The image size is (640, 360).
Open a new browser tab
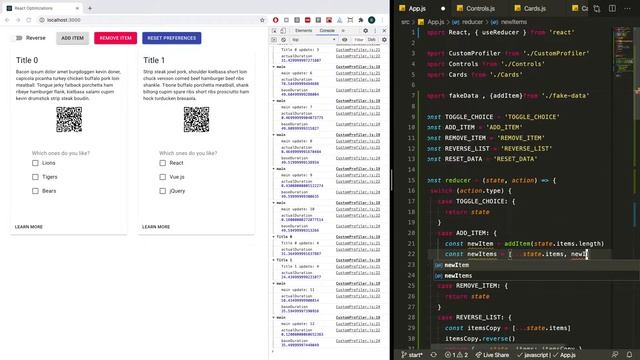[x=90, y=8]
